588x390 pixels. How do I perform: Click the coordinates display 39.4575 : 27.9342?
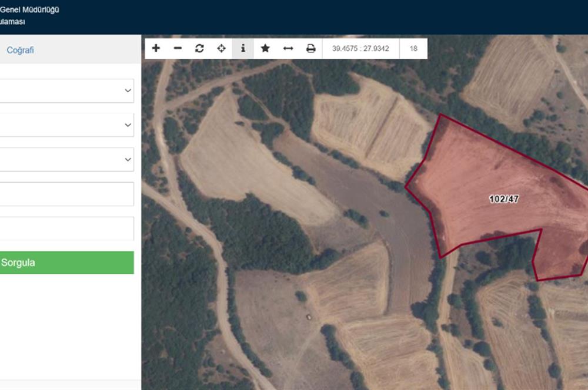click(x=360, y=48)
